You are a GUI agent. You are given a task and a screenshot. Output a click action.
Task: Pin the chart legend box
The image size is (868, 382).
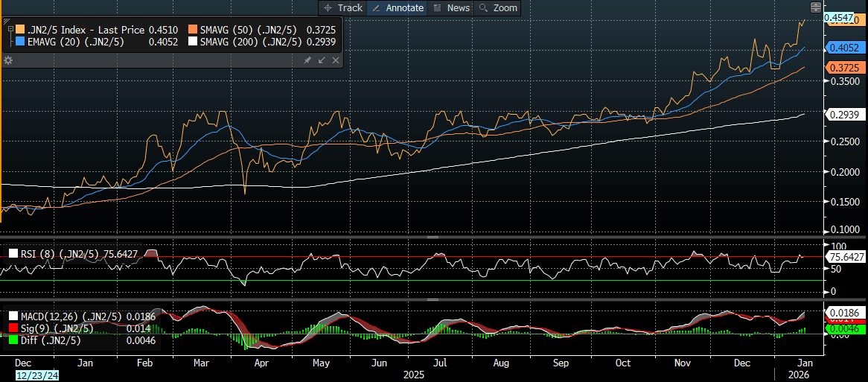click(307, 60)
